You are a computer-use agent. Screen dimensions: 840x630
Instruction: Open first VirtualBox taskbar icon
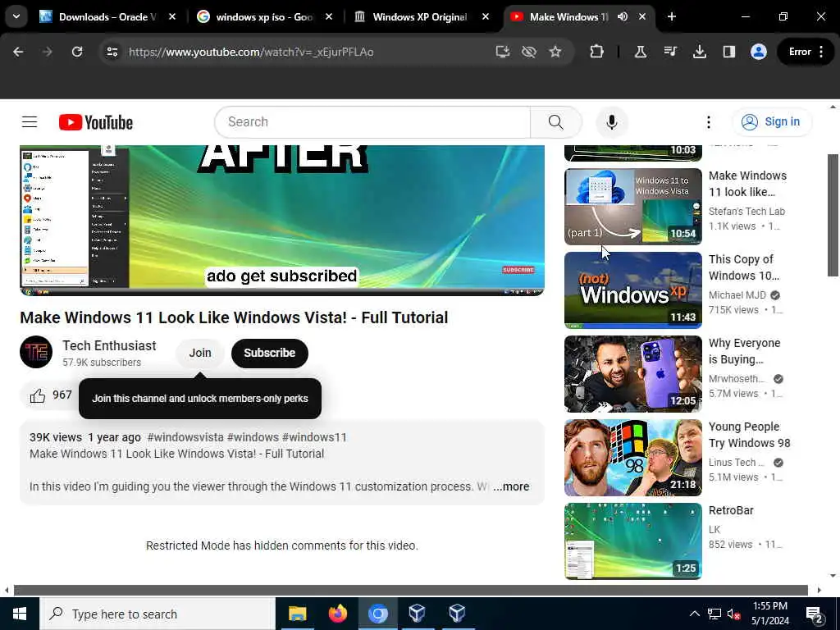click(x=417, y=614)
